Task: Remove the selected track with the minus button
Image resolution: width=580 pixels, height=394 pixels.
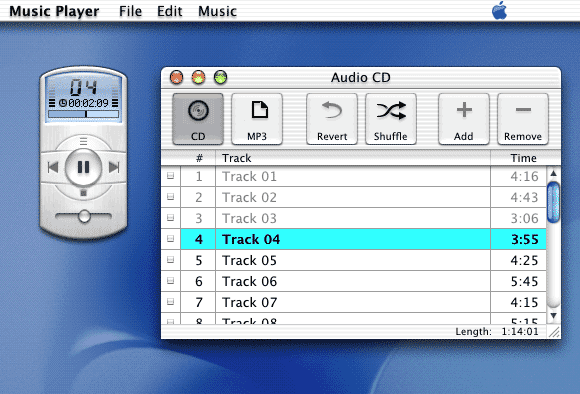Action: click(x=523, y=118)
